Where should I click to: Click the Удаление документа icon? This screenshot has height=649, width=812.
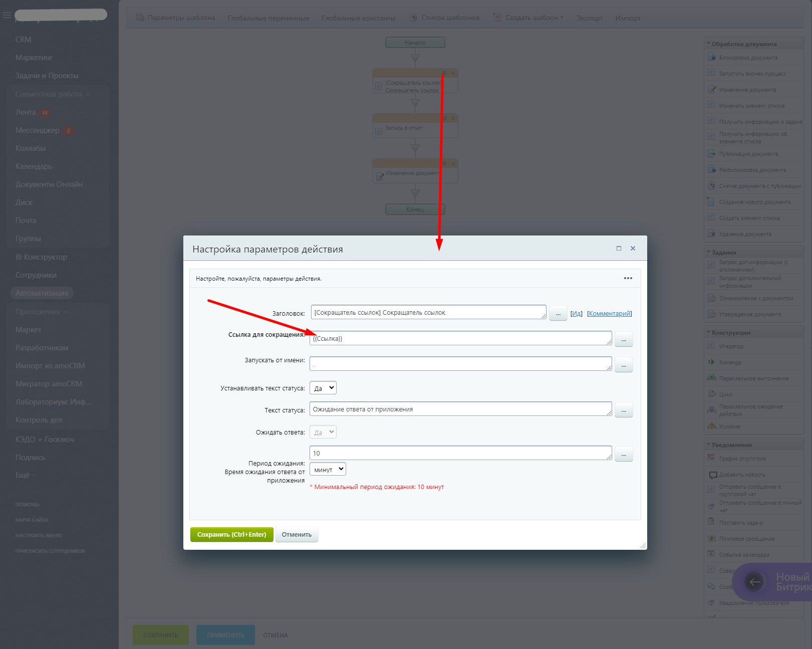coord(711,234)
